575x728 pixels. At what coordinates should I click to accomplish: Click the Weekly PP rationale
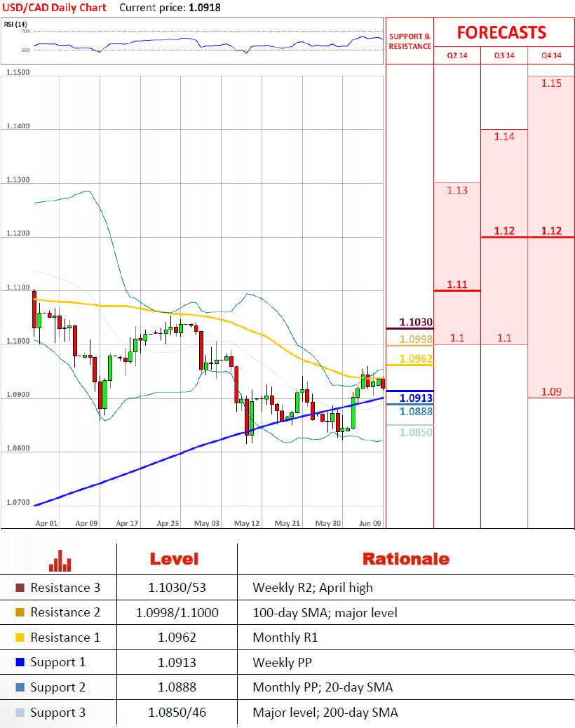pyautogui.click(x=282, y=663)
